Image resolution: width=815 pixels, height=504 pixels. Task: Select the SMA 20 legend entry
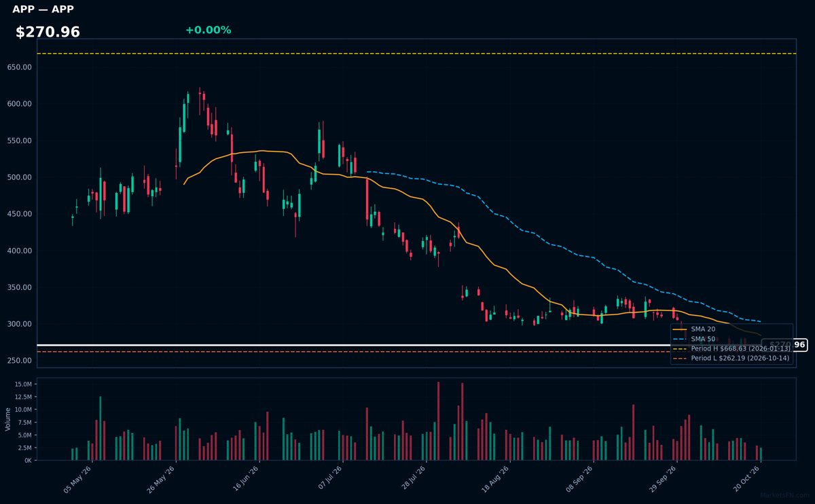[693, 329]
